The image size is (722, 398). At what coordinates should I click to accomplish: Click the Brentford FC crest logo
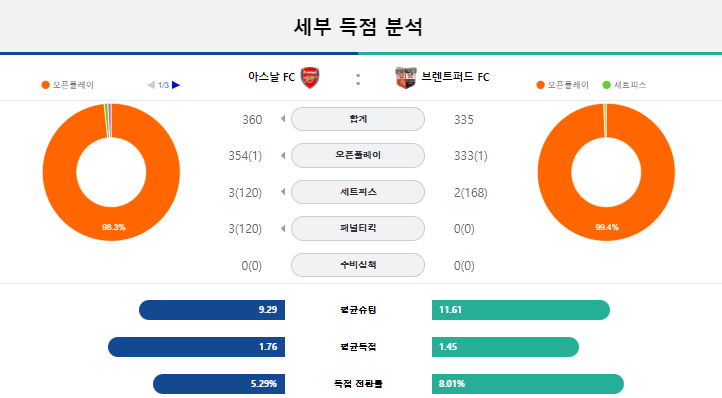pyautogui.click(x=406, y=77)
